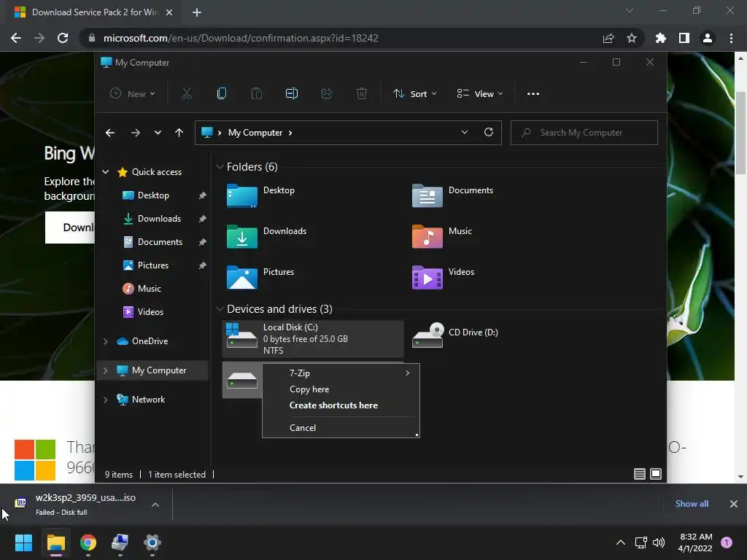Go back in My Computer window
The height and width of the screenshot is (560, 747).
[110, 133]
